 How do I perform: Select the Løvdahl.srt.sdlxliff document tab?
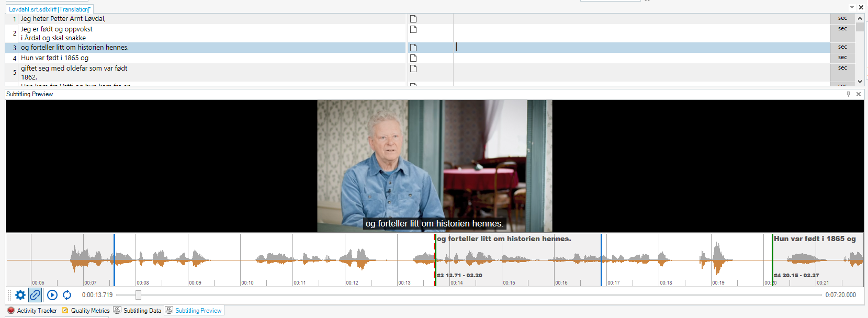pos(50,9)
